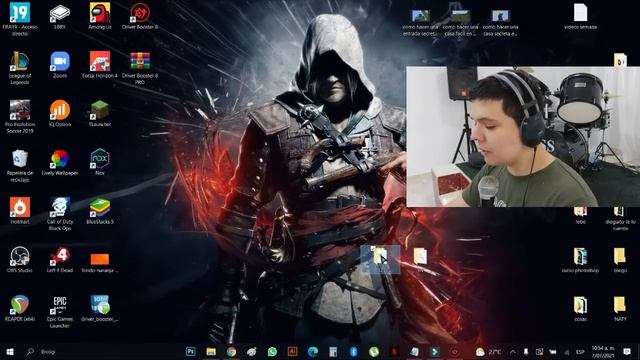The height and width of the screenshot is (360, 640).
Task: Select League of Legends desktop icon
Action: click(20, 68)
